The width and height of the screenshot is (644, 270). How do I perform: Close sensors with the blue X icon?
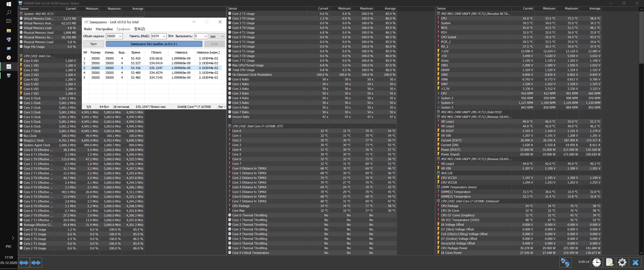(x=635, y=262)
